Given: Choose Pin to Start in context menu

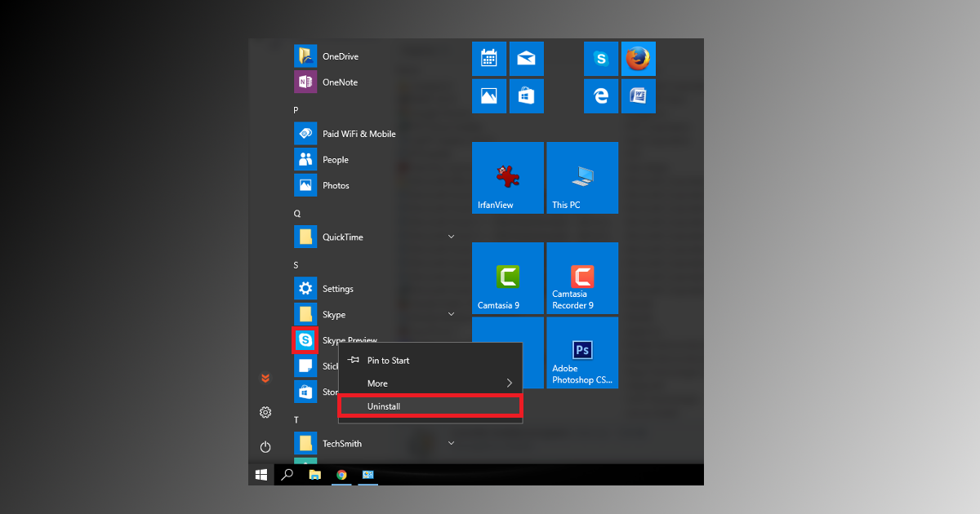Looking at the screenshot, I should click(430, 361).
